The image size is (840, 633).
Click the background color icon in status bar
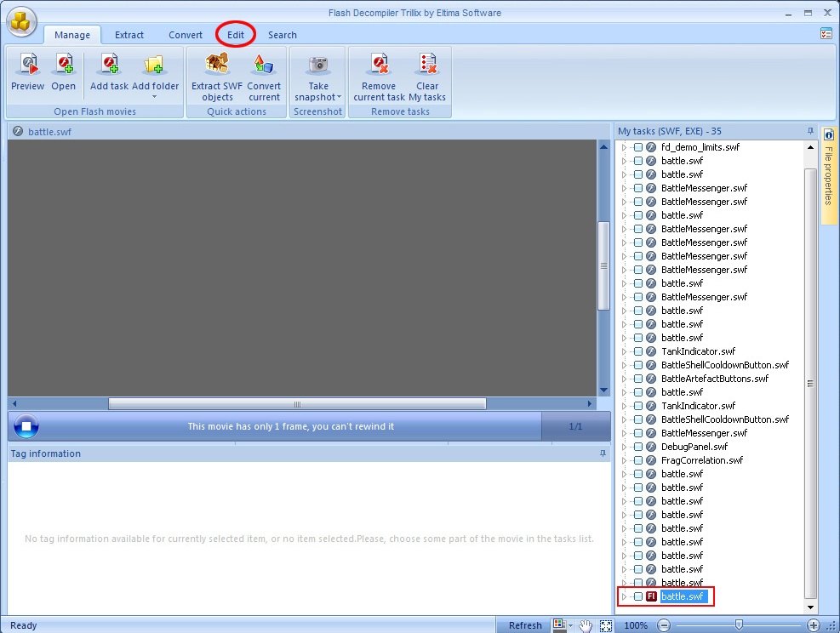point(559,624)
